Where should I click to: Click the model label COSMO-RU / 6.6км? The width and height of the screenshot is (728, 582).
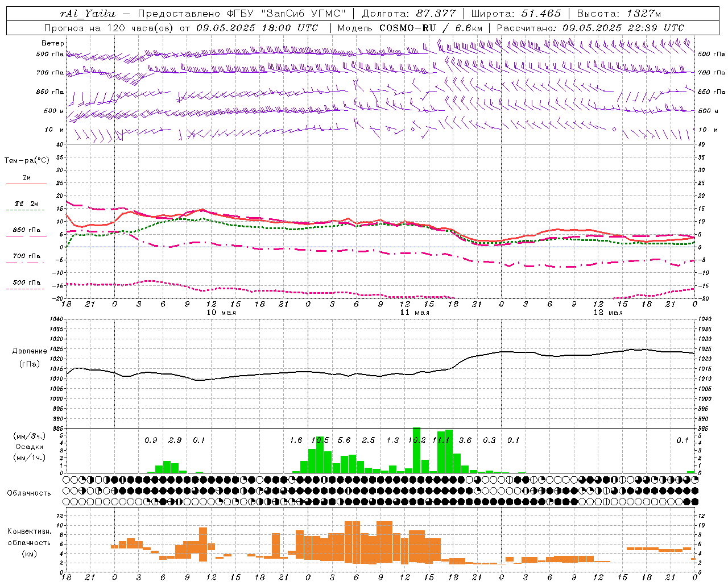[x=431, y=28]
